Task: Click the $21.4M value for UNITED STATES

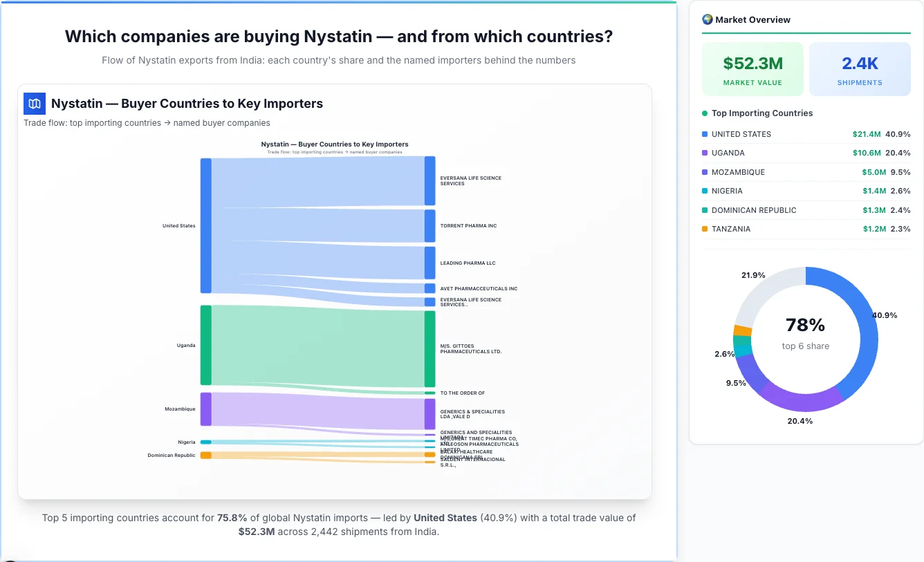Action: point(867,134)
